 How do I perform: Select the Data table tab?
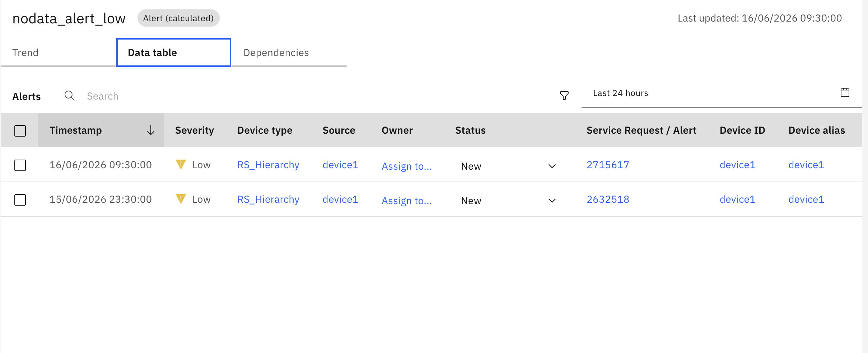(x=174, y=52)
